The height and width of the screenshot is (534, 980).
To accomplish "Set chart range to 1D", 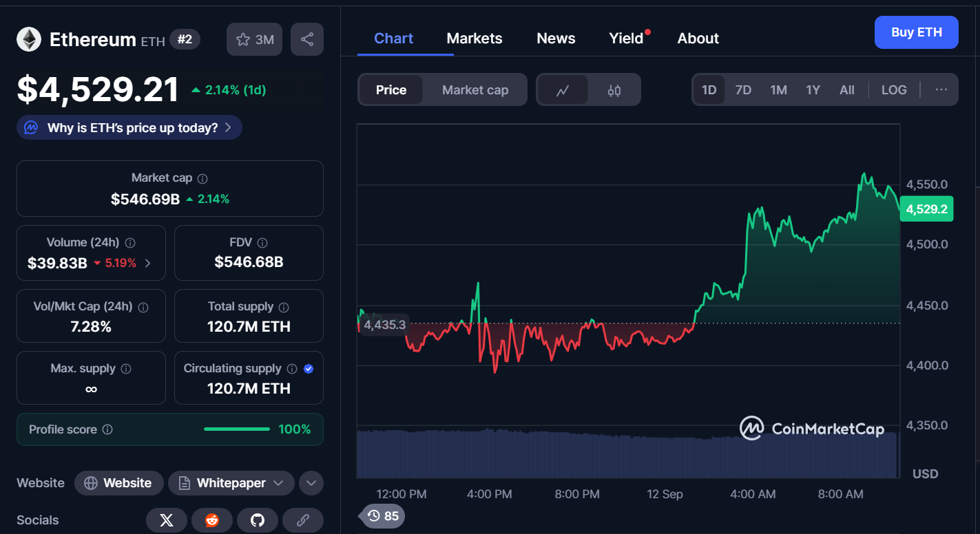I will tap(709, 90).
